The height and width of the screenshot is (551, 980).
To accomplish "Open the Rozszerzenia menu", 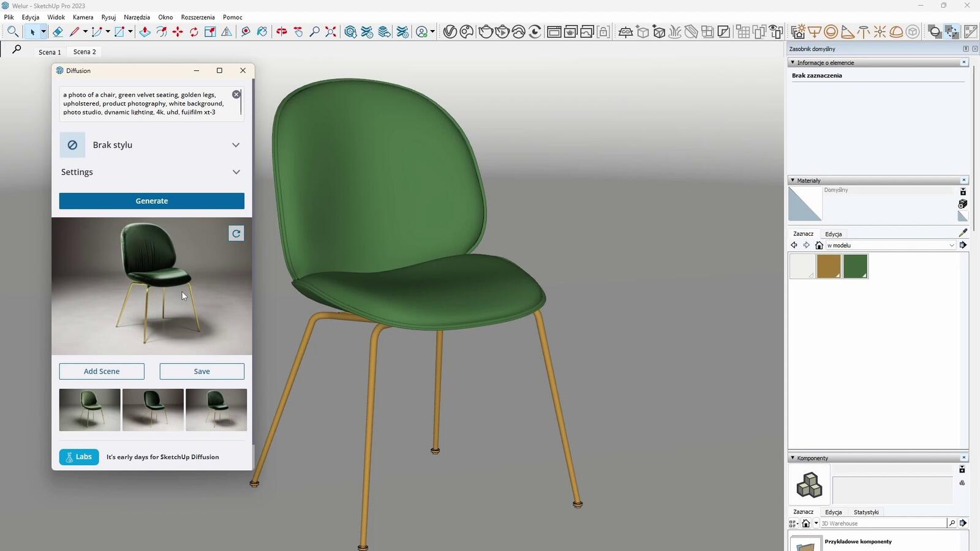I will tap(197, 17).
